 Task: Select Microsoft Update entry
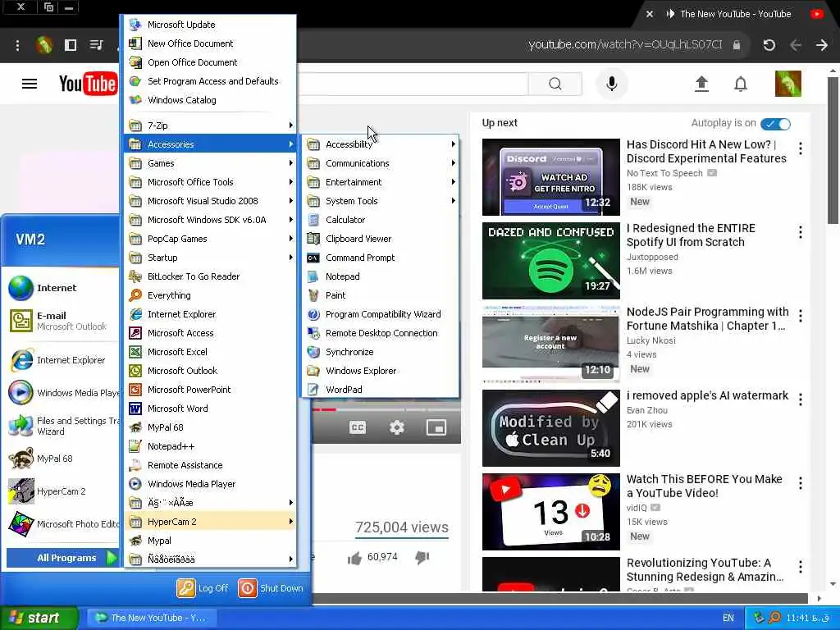click(210, 25)
